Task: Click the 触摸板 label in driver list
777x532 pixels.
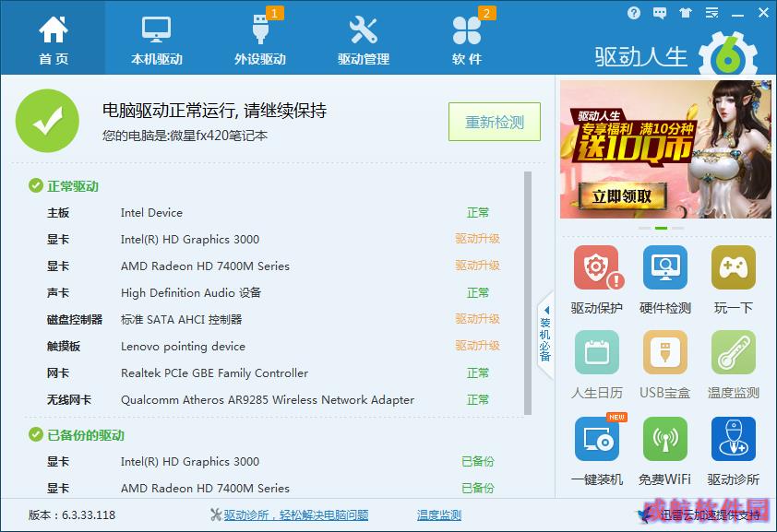Action: coord(64,346)
